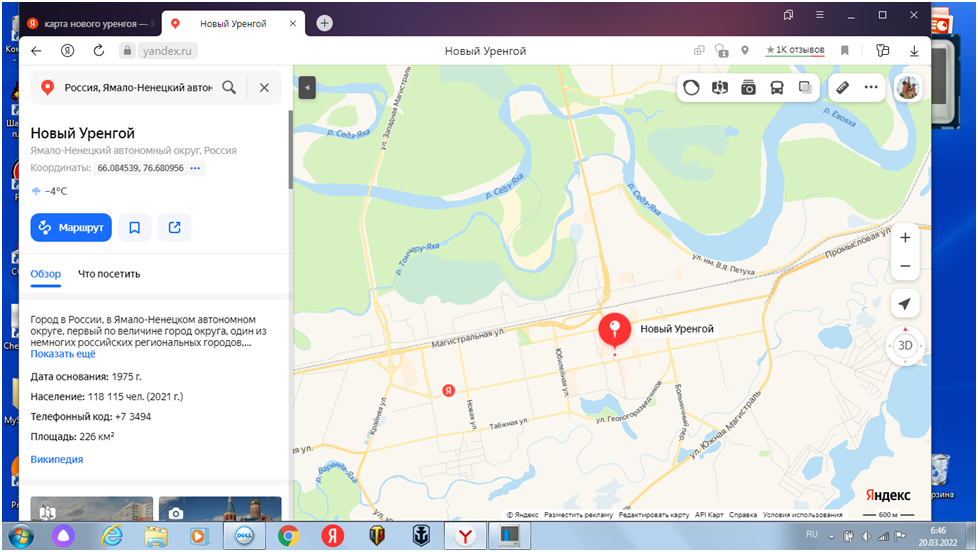Open the Википедия link
The image size is (978, 552).
57,459
